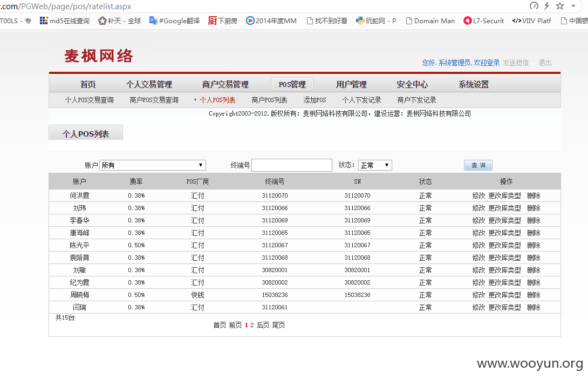The image size is (588, 379).
Task: Click 更改库类型 for 刘玮 row
Action: (505, 208)
